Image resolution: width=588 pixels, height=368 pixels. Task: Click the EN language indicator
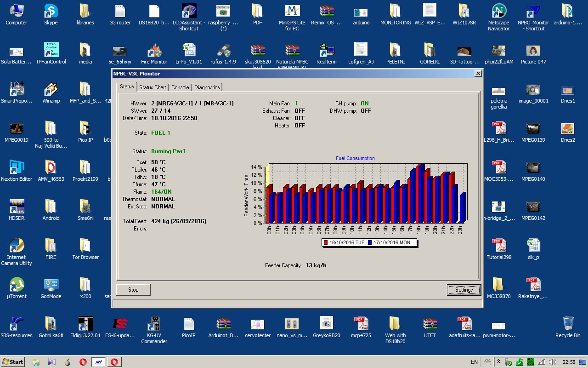coord(474,362)
